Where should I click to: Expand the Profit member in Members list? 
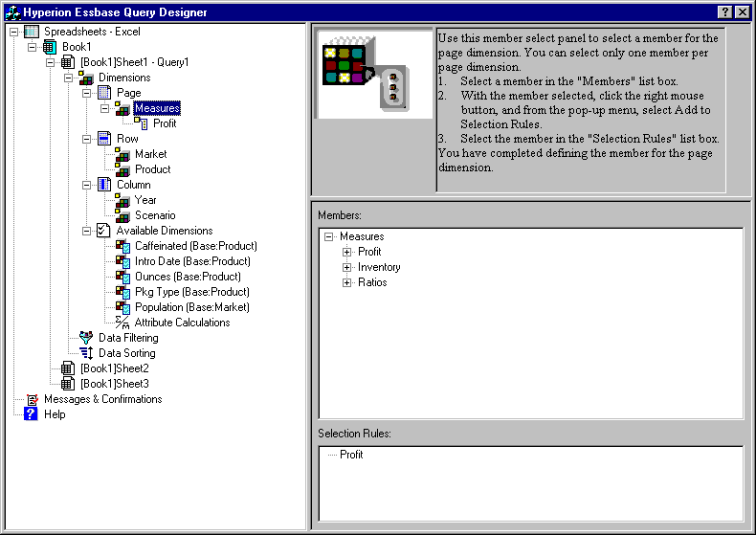pos(346,252)
